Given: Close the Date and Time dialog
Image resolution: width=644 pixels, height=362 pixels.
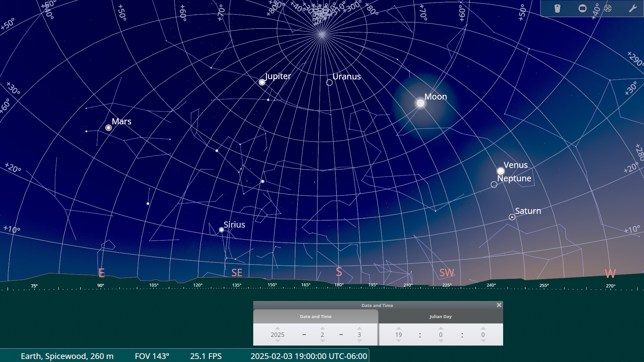Looking at the screenshot, I should (x=499, y=305).
